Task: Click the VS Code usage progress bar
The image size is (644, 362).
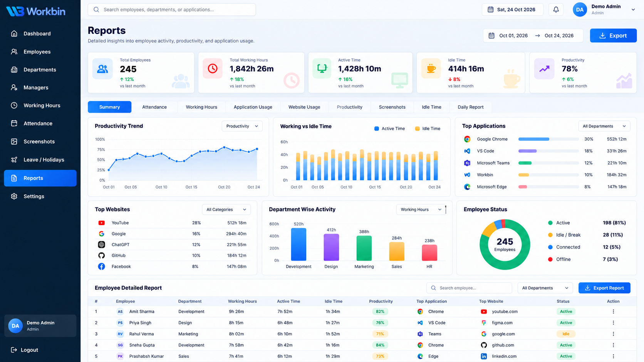Action: click(x=548, y=151)
